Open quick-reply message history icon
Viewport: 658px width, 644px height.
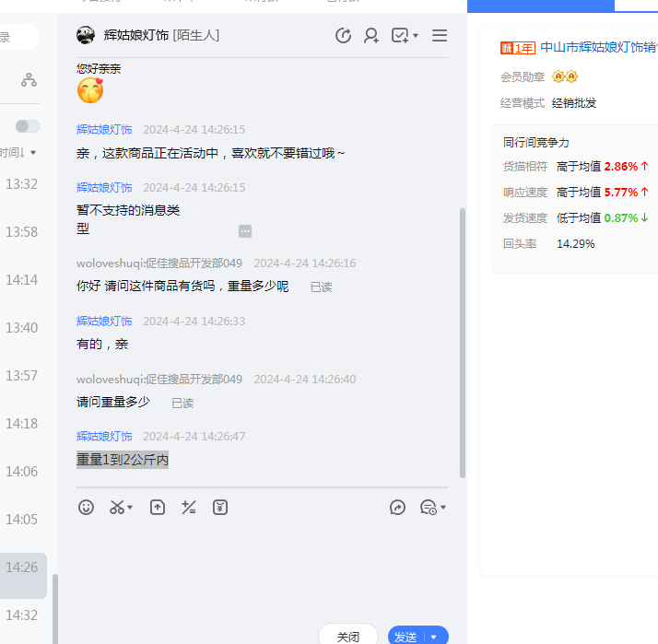click(x=429, y=508)
